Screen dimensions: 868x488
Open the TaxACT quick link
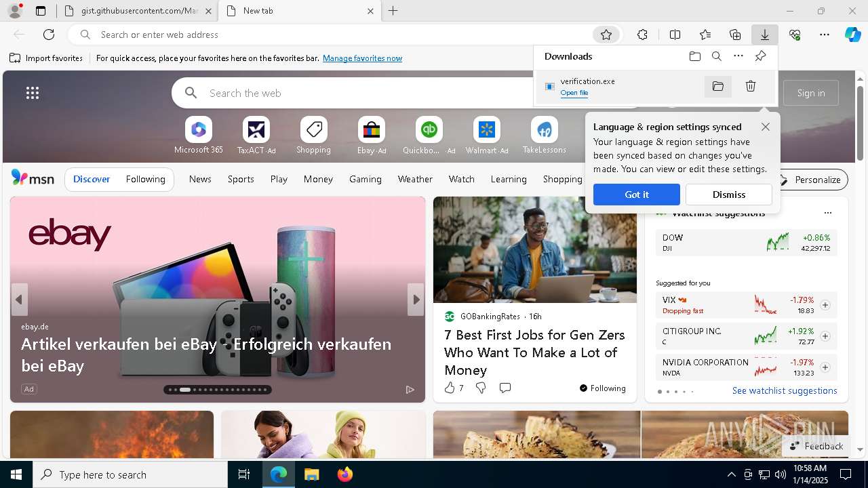[x=256, y=136]
